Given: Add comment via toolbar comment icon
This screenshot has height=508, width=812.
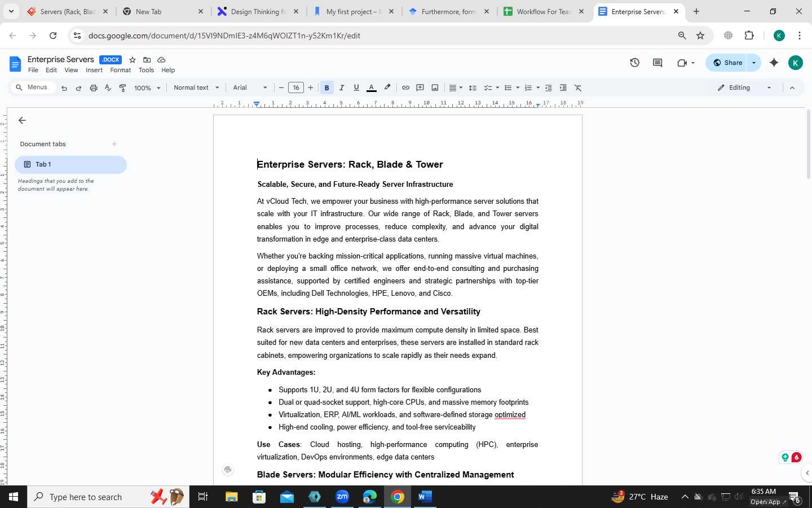Looking at the screenshot, I should [x=420, y=87].
